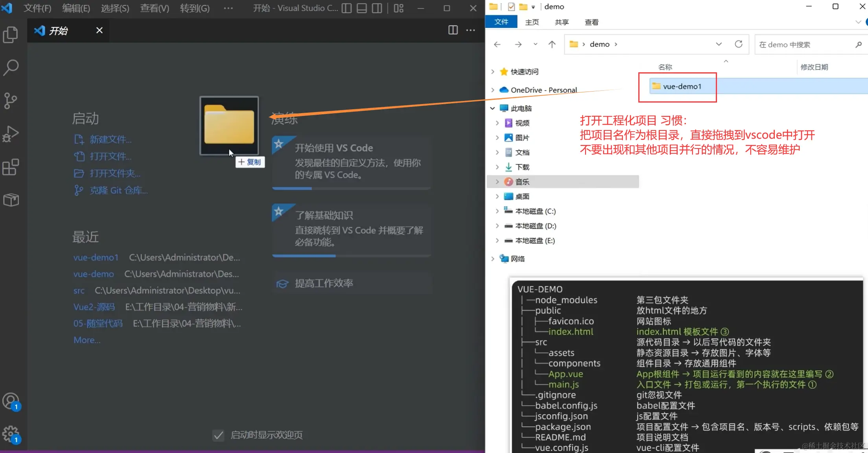
Task: Expand the File Explorer ribbon chevron
Action: (x=858, y=22)
